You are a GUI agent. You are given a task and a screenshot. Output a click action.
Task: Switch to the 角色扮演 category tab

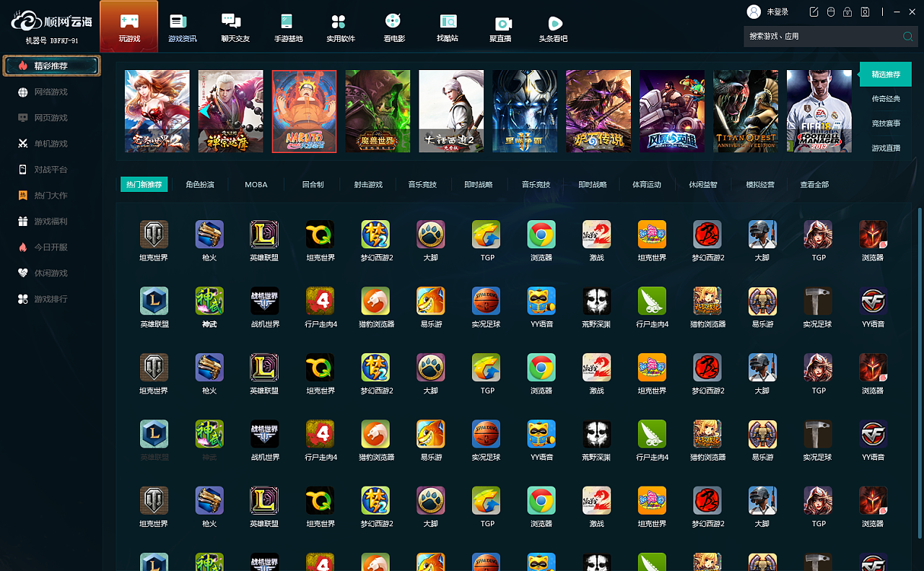coord(200,185)
